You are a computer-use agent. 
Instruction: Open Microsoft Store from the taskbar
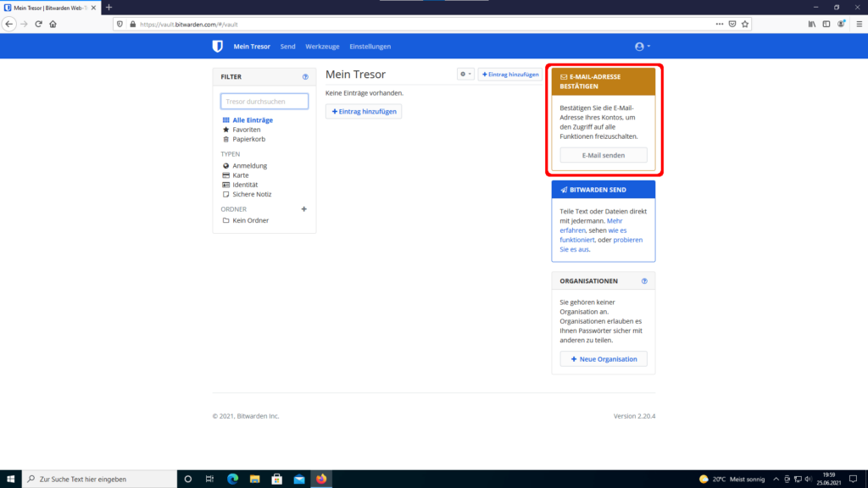click(x=277, y=480)
